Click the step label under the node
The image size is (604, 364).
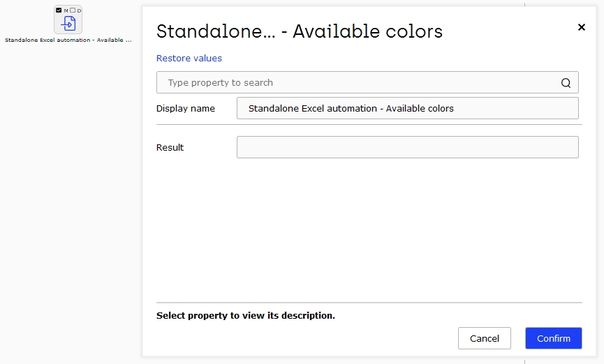coord(68,40)
